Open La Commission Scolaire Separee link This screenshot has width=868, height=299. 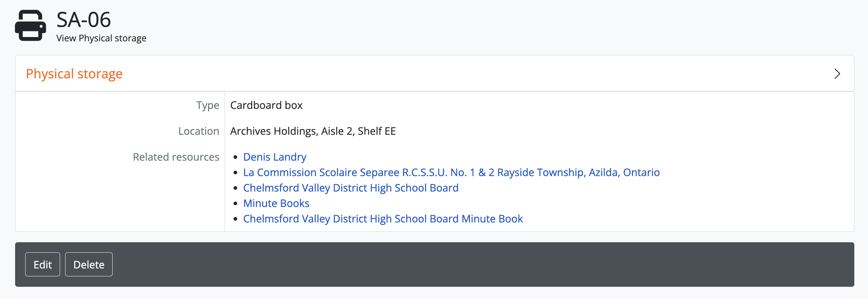pos(451,172)
